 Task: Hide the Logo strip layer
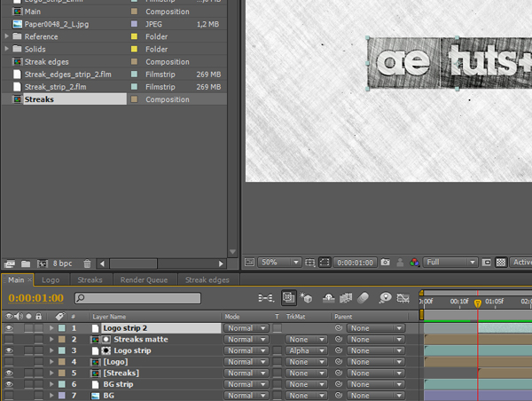coord(9,350)
